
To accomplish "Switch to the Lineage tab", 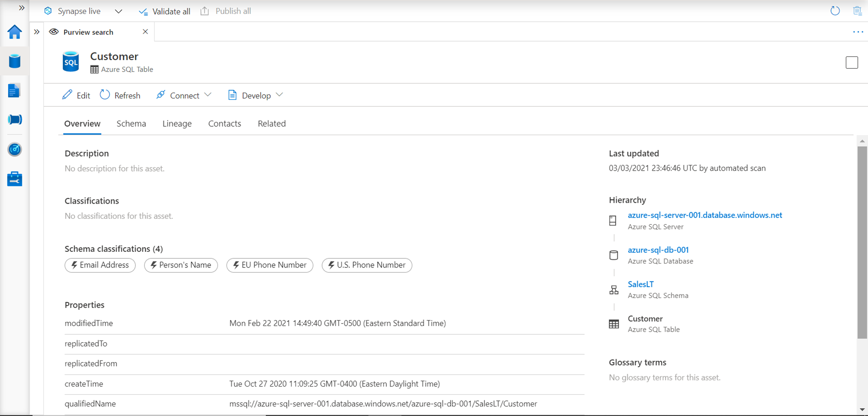I will pyautogui.click(x=177, y=124).
